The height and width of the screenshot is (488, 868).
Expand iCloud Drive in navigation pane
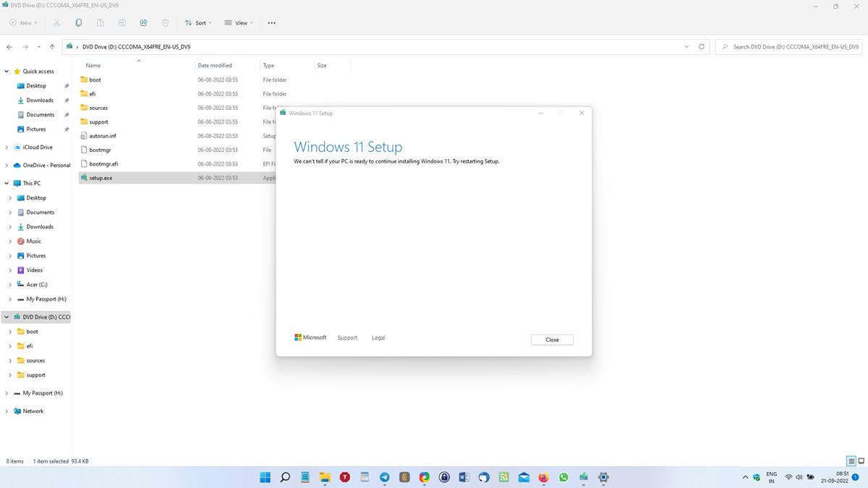[7, 147]
